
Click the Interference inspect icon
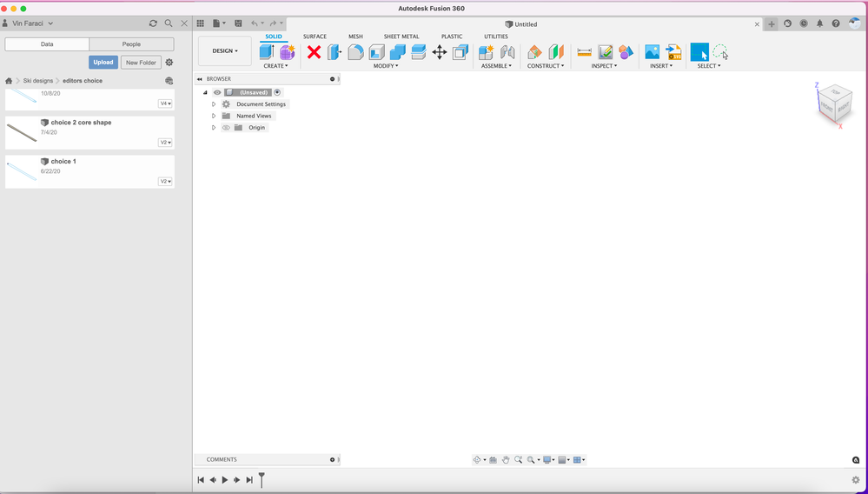tap(626, 52)
